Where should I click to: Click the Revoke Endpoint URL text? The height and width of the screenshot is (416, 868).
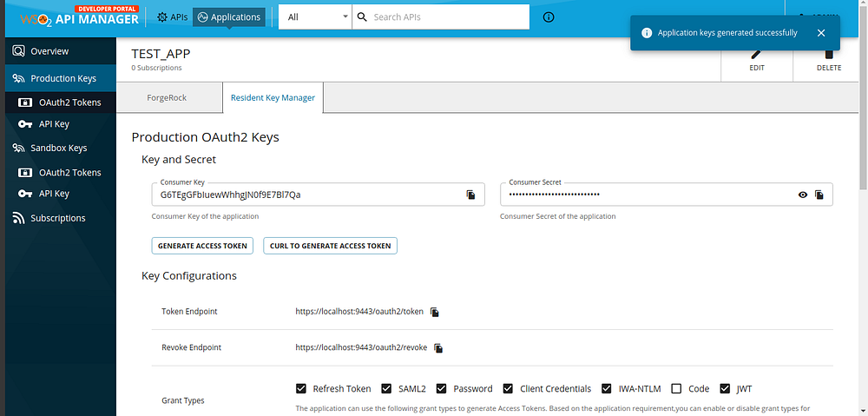[361, 347]
